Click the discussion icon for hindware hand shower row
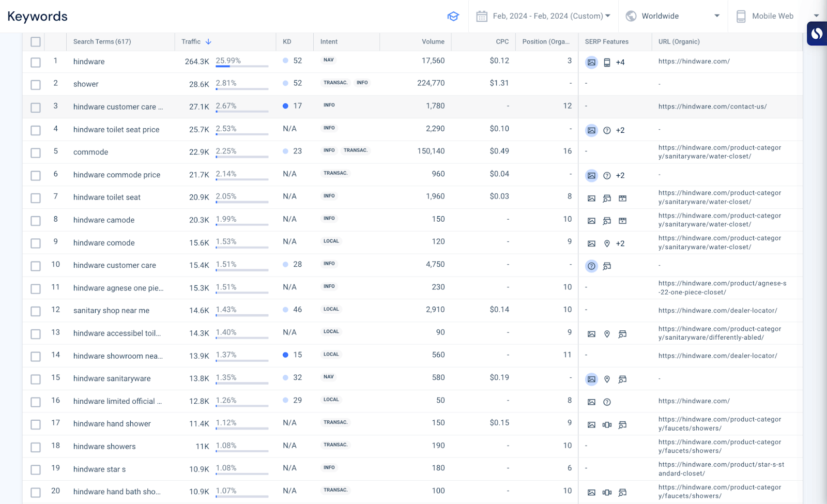 622,425
